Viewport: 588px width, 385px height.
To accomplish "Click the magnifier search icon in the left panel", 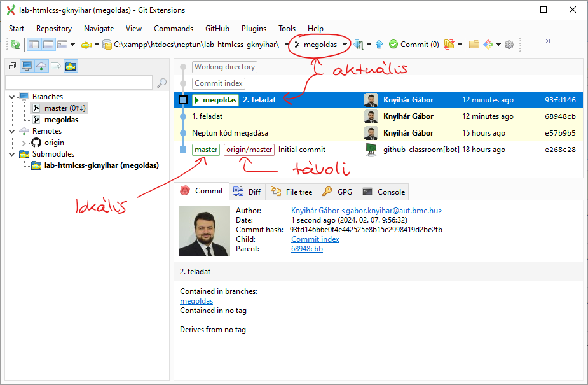I will tap(161, 83).
